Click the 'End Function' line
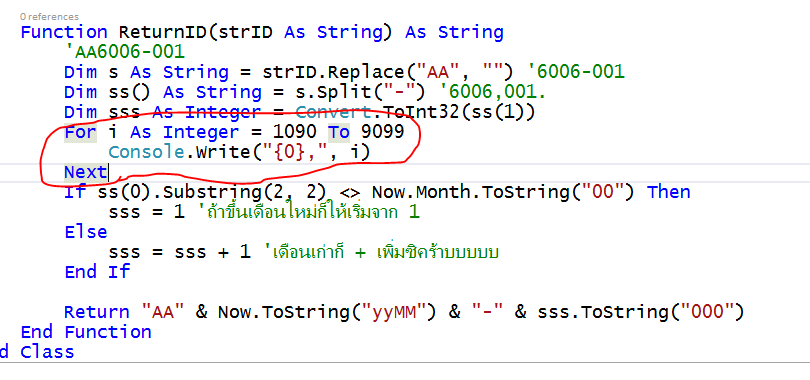Viewport: 810px width, 380px height. pos(86,331)
